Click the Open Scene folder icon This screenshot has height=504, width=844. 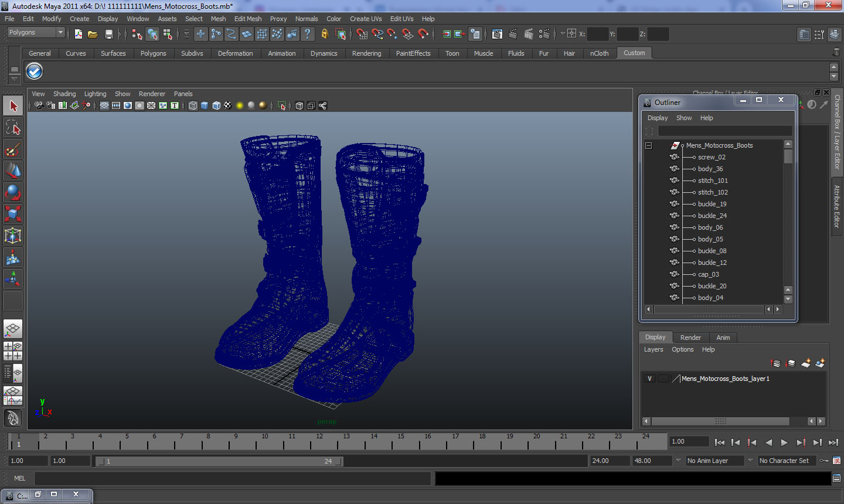(x=93, y=34)
